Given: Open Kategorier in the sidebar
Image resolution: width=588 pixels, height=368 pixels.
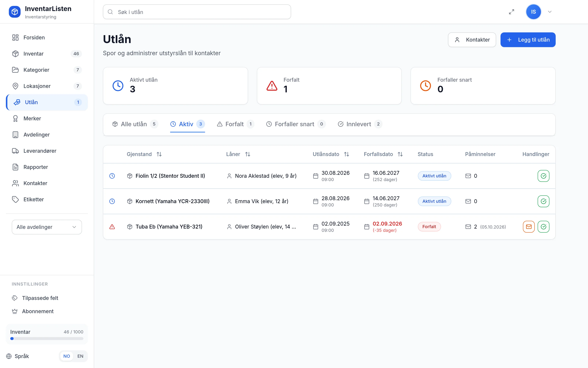Looking at the screenshot, I should pyautogui.click(x=47, y=70).
